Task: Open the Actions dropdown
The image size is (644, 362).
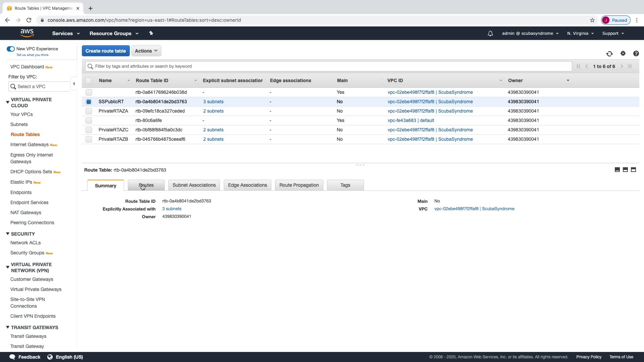Action: (x=146, y=51)
